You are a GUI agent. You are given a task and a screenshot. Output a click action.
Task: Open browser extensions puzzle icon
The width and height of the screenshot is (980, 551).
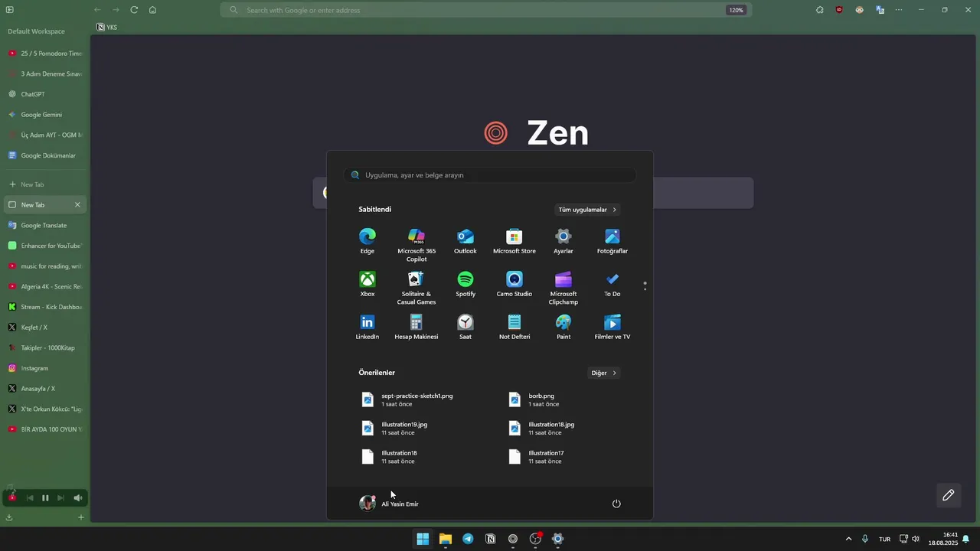coord(820,10)
